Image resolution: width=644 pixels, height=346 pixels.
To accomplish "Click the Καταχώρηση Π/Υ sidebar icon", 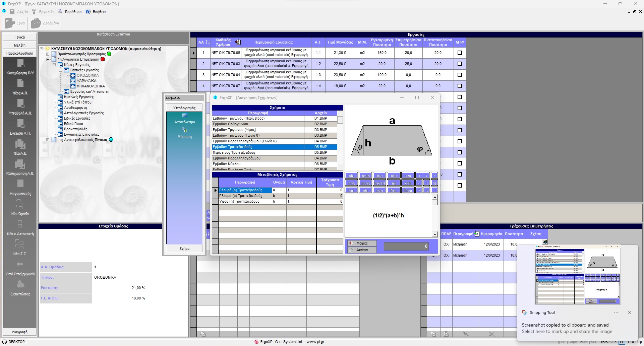I will click(20, 64).
